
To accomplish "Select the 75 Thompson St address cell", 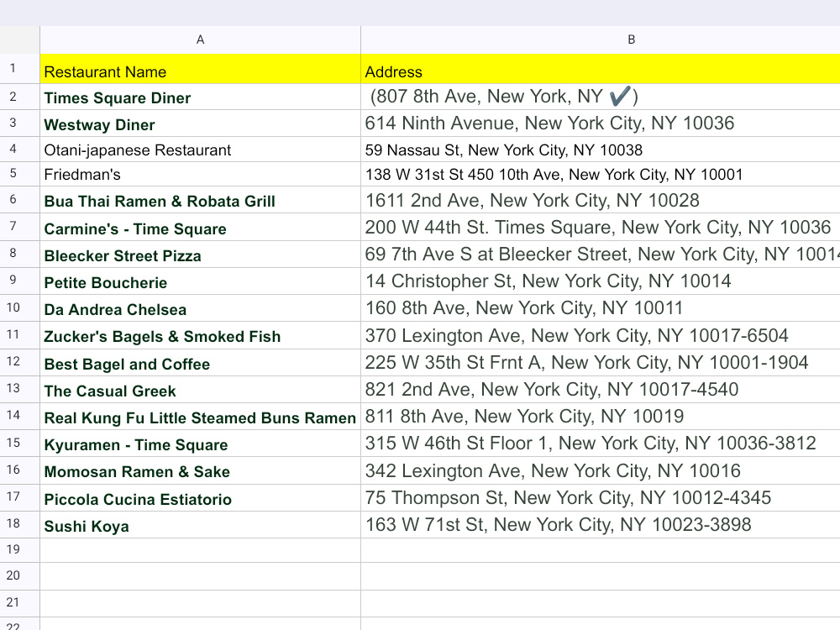I will (601, 497).
